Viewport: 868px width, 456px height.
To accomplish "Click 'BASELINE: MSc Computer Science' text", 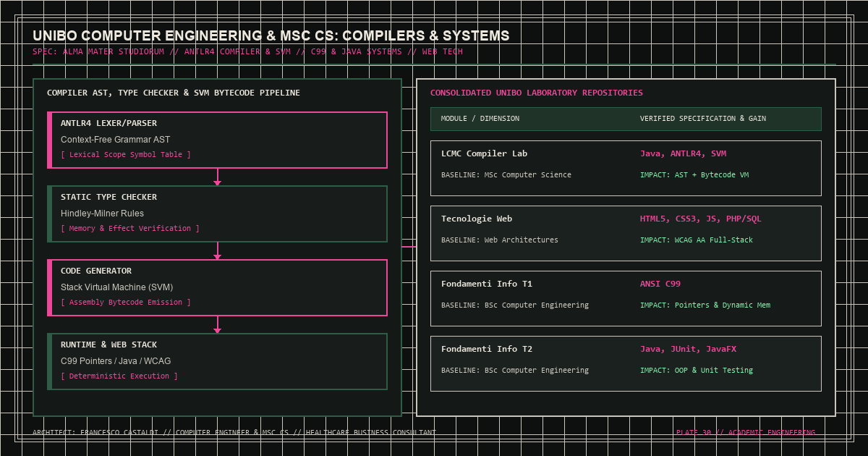I will pyautogui.click(x=506, y=175).
